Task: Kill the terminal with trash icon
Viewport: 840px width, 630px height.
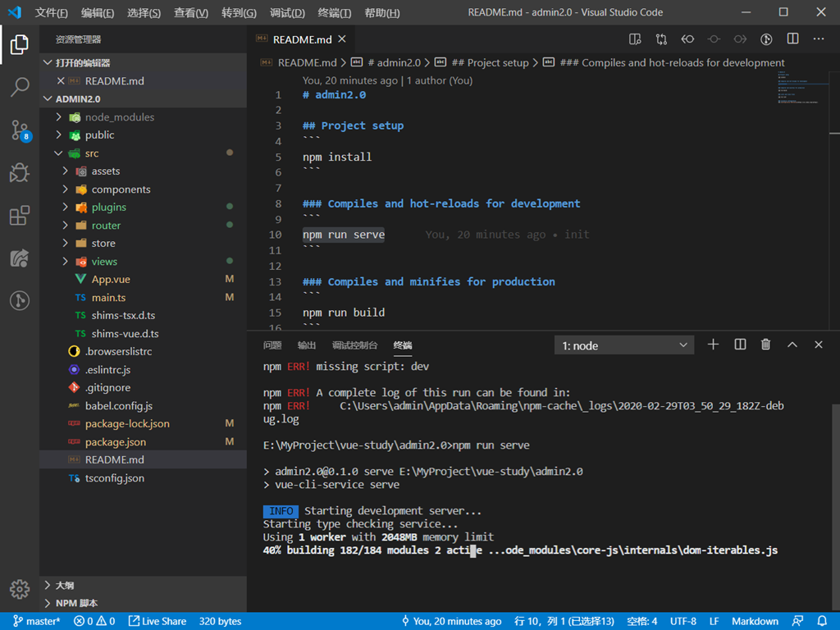Action: click(765, 345)
